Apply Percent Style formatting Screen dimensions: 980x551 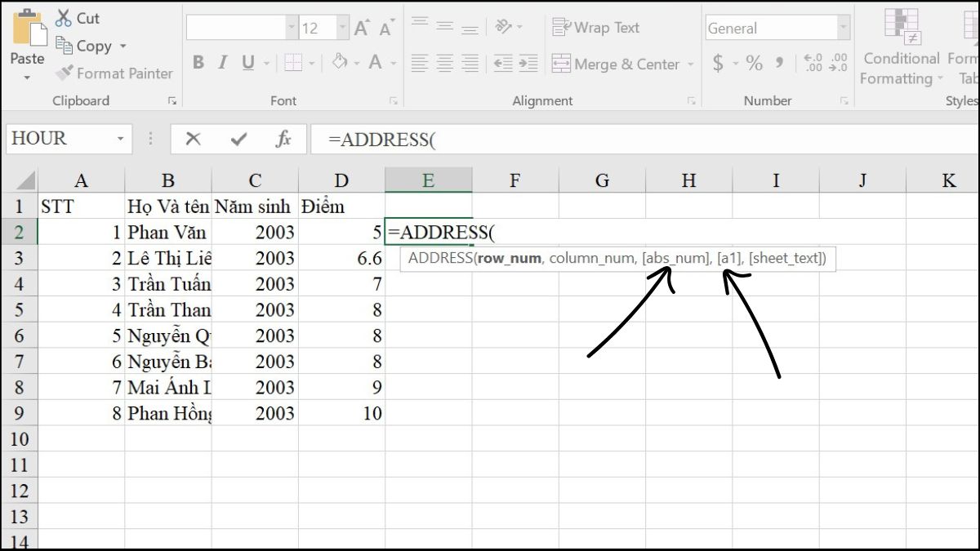(x=753, y=60)
